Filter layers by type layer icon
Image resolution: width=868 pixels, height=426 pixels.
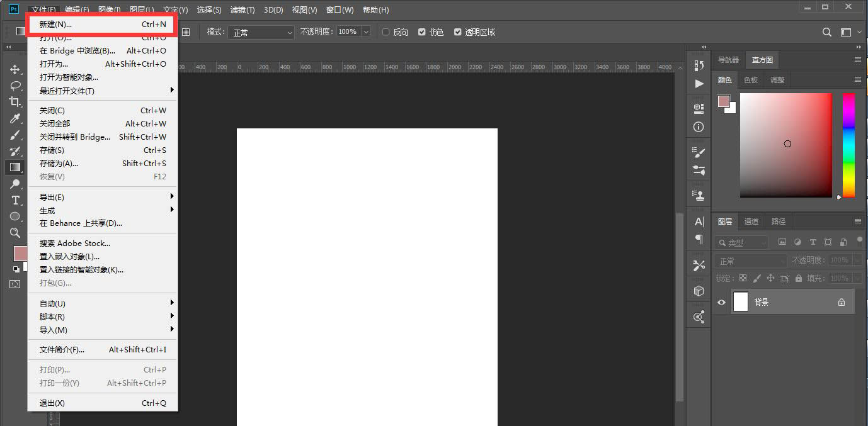(x=813, y=242)
